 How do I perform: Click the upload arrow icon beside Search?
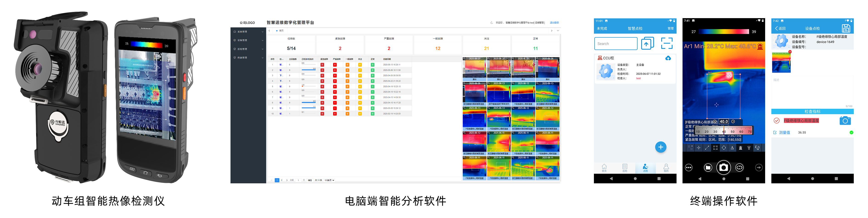pos(647,43)
